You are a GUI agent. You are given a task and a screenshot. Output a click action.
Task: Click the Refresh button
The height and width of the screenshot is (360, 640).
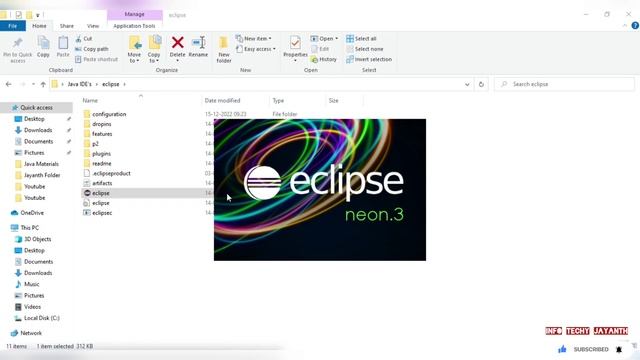tap(481, 84)
